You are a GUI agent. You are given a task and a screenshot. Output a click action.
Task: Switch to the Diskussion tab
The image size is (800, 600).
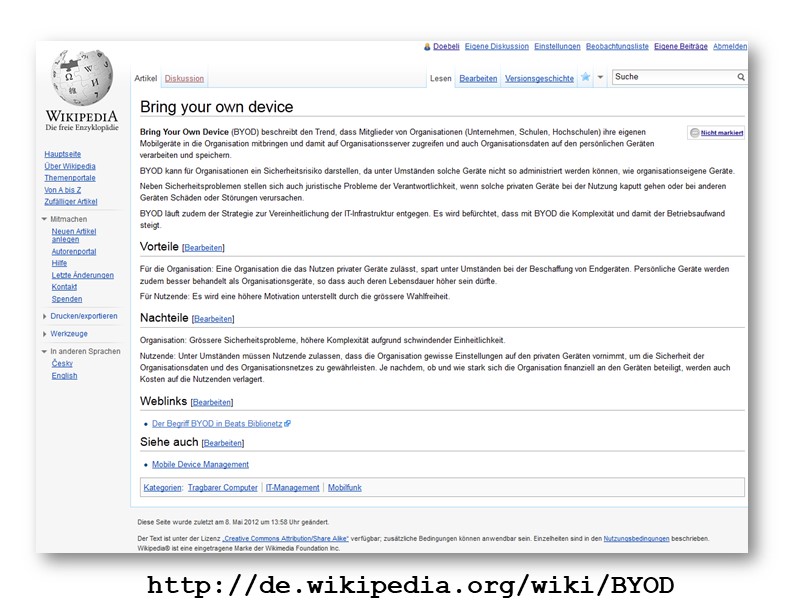point(184,78)
